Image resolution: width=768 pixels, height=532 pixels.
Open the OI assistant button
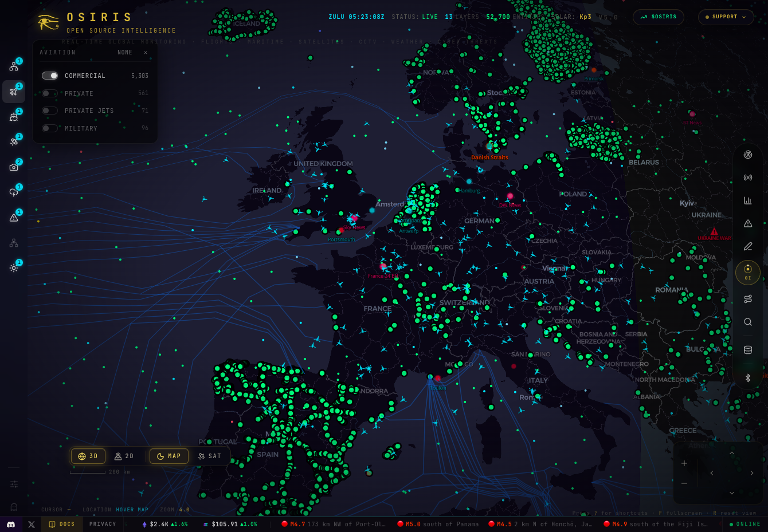click(748, 273)
